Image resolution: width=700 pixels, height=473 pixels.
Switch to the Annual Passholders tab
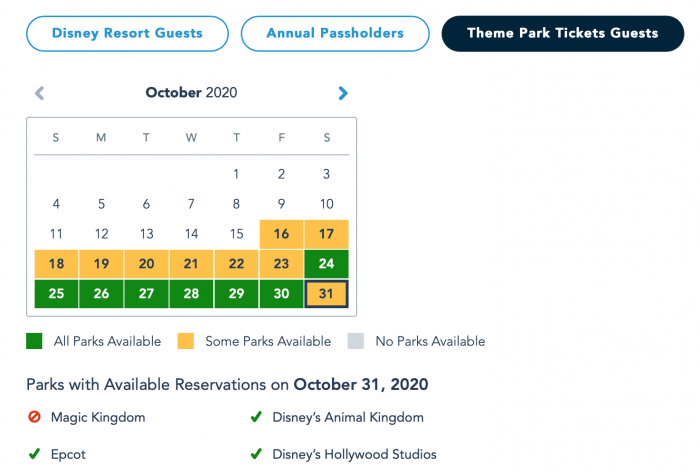coord(335,33)
